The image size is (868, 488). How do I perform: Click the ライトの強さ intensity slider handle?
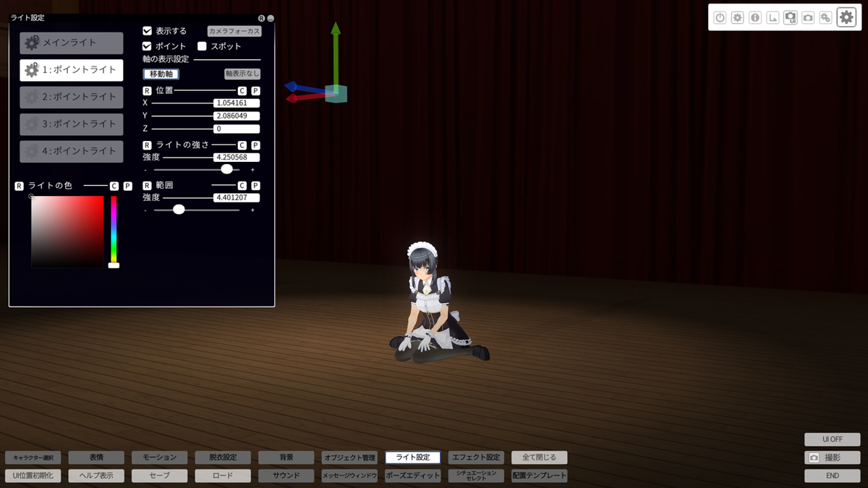click(x=226, y=169)
